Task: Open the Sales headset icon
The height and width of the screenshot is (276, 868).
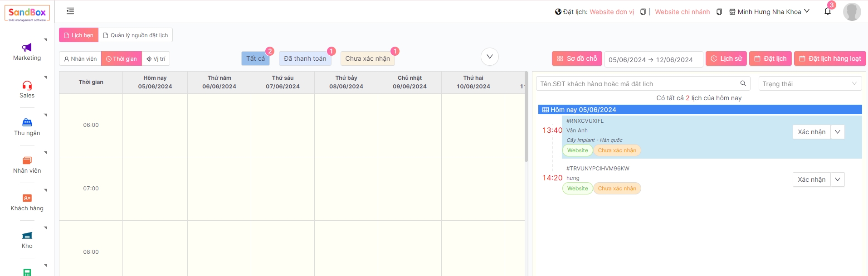Action: [x=27, y=85]
